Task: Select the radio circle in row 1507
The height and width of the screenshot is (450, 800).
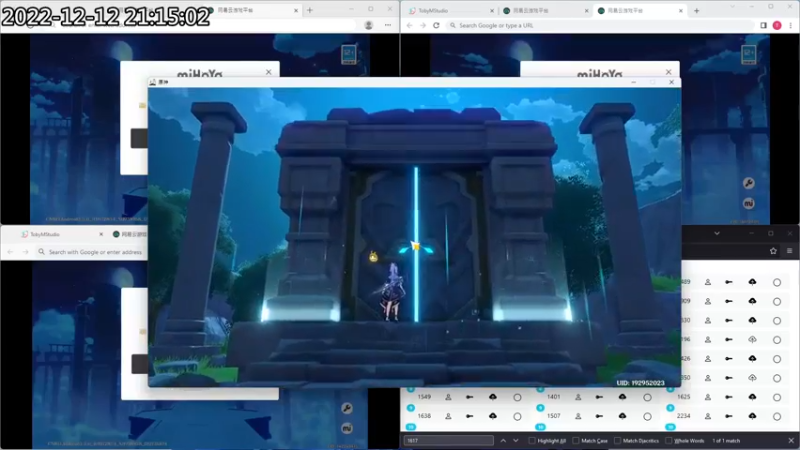Action: 647,417
